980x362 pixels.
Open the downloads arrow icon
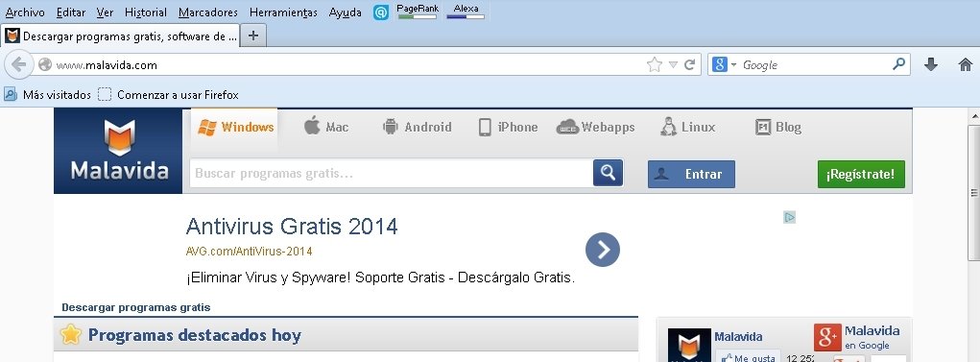[931, 64]
